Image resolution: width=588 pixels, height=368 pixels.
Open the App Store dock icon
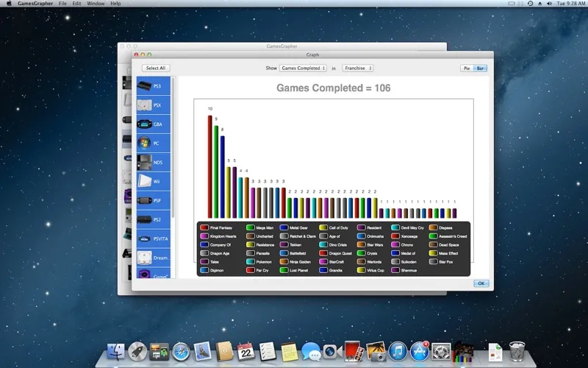420,352
